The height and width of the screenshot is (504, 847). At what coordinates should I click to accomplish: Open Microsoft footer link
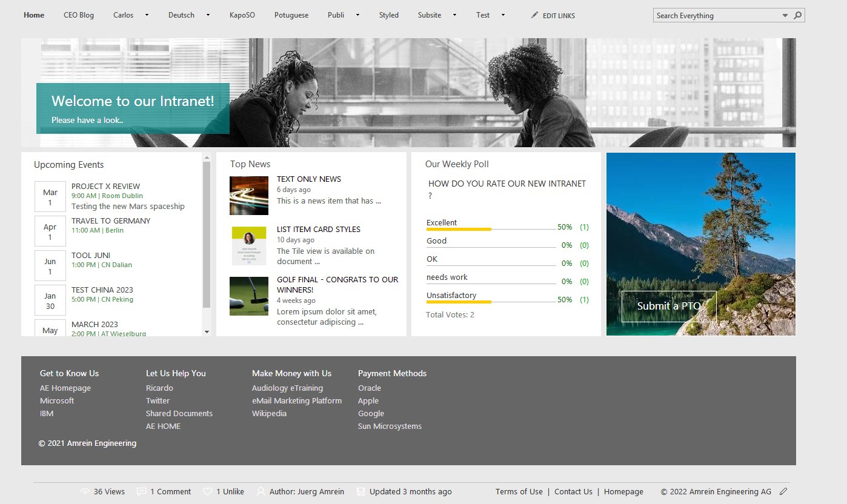coord(57,400)
